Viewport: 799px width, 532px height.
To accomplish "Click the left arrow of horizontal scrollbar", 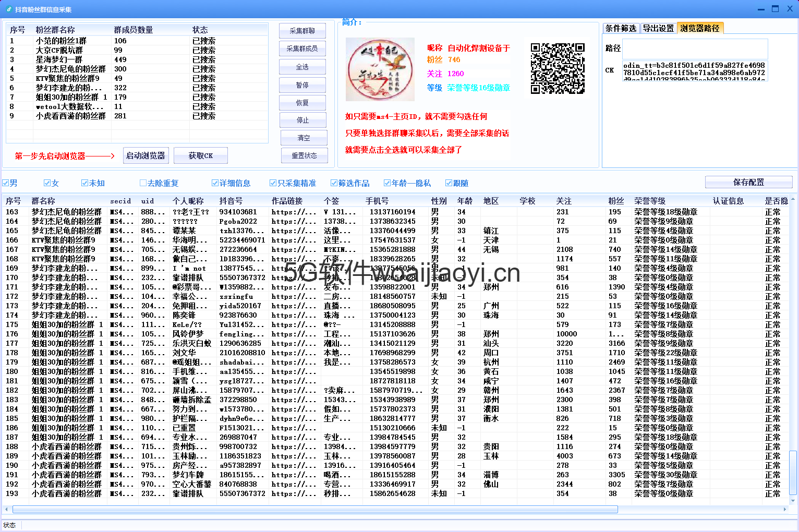I will [x=6, y=509].
